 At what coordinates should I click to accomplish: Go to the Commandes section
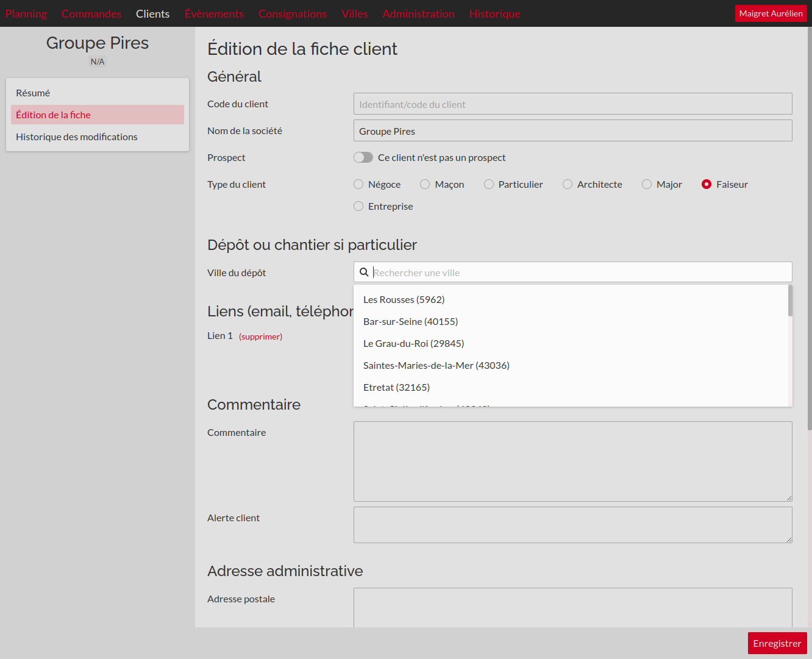click(91, 13)
